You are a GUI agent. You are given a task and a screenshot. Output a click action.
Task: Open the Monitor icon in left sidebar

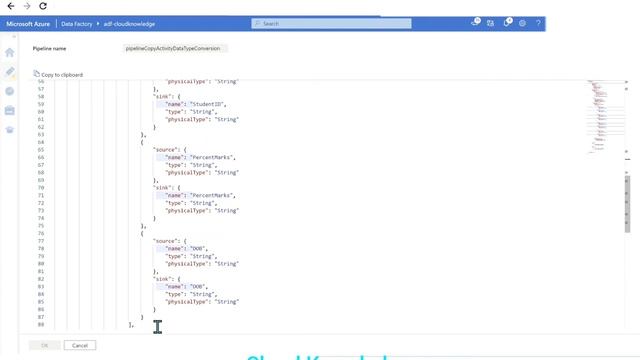pyautogui.click(x=10, y=91)
